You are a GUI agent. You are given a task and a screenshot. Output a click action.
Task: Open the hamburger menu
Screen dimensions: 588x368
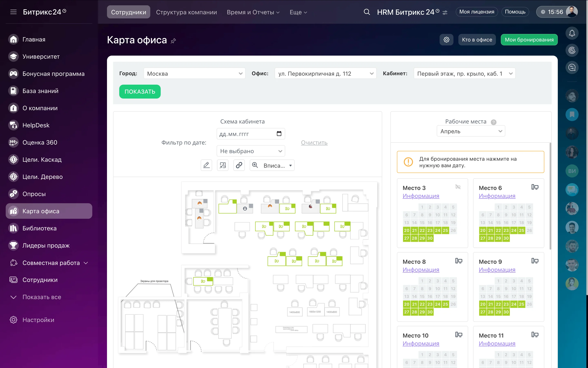pos(13,12)
